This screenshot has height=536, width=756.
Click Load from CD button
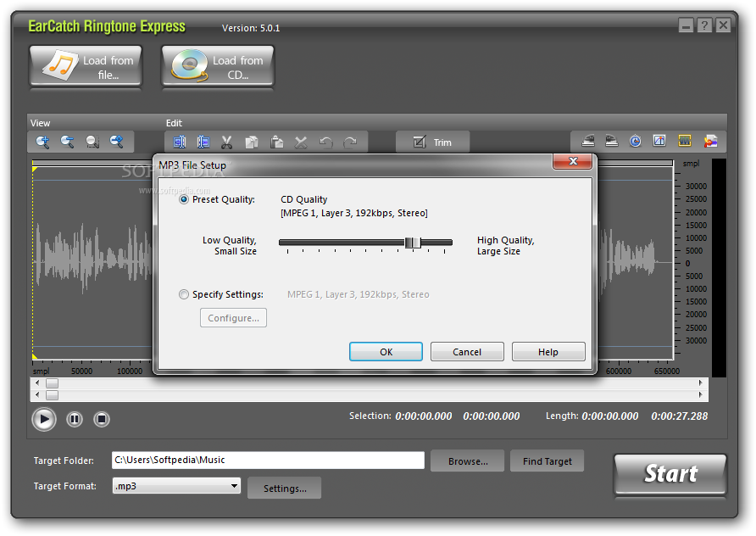pos(218,66)
